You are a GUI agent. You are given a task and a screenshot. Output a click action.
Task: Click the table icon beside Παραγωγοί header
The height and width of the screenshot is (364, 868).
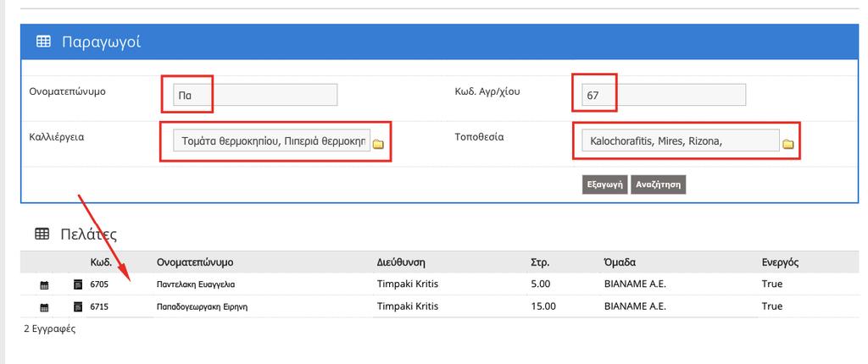tap(43, 41)
